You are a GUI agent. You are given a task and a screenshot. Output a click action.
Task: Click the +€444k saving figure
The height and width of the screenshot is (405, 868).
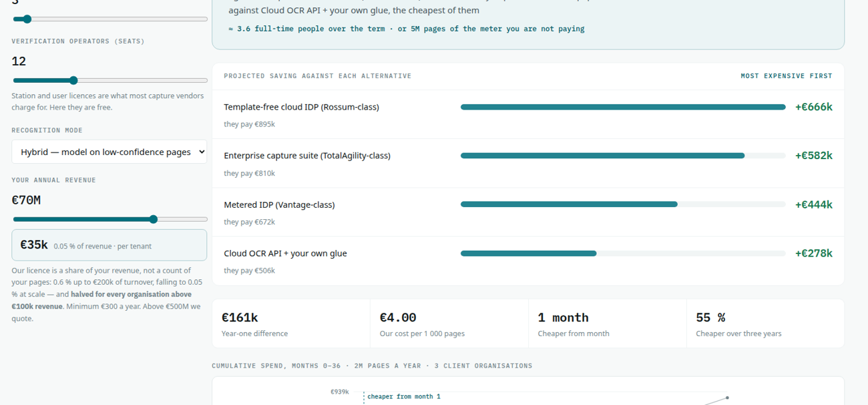813,205
